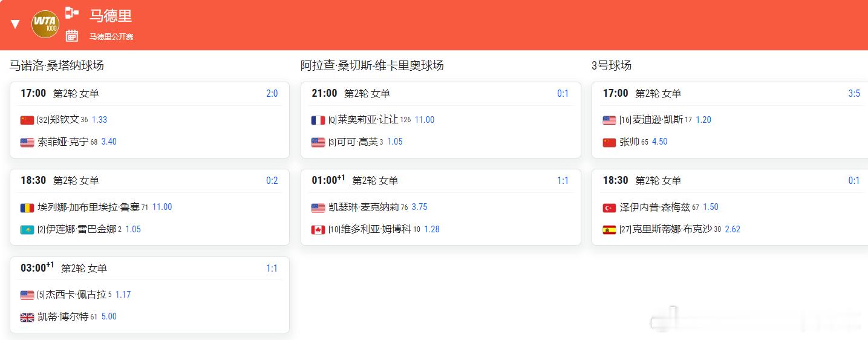The image size is (868, 340).
Task: Click the 3号球场 court heading
Action: click(x=612, y=65)
